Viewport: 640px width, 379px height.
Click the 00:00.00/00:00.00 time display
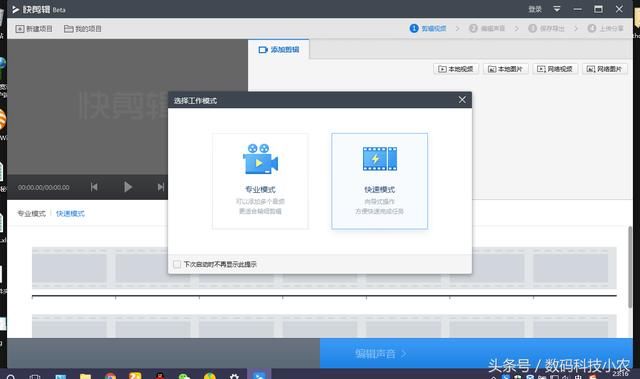point(43,187)
